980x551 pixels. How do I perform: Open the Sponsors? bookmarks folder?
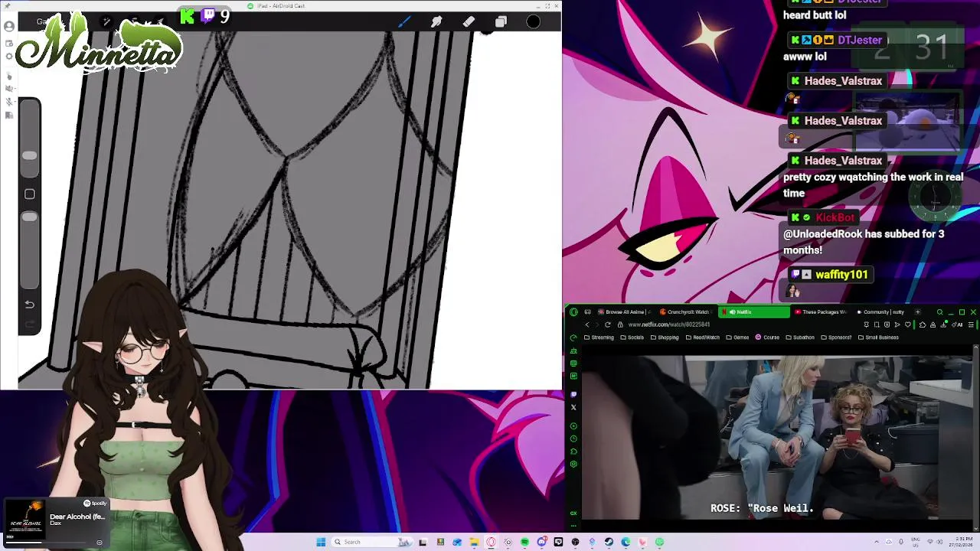(x=836, y=337)
